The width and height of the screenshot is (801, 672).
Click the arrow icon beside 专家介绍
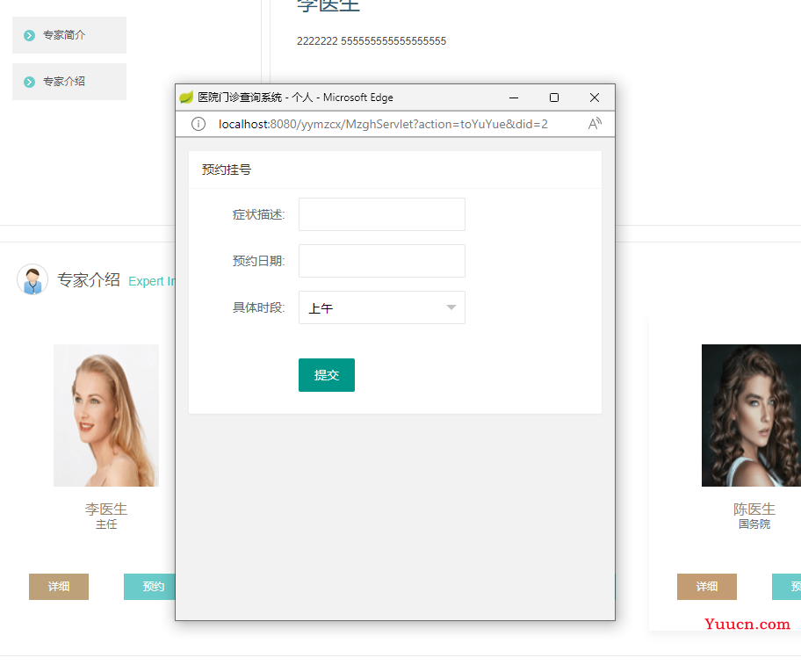30,82
